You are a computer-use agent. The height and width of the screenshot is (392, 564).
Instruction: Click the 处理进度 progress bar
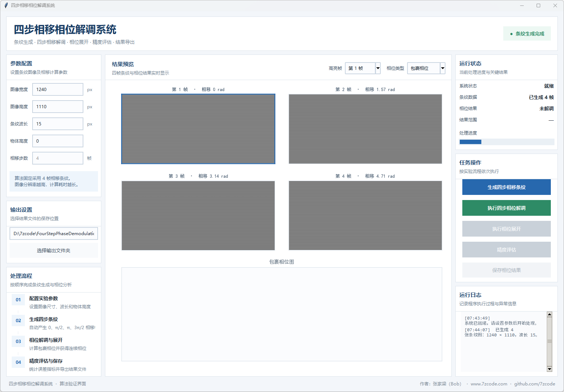507,142
